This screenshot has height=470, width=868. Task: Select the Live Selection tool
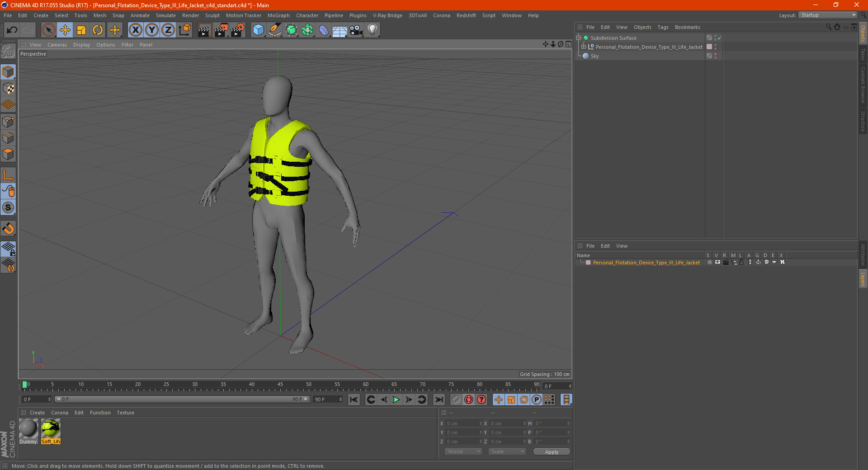click(x=48, y=30)
